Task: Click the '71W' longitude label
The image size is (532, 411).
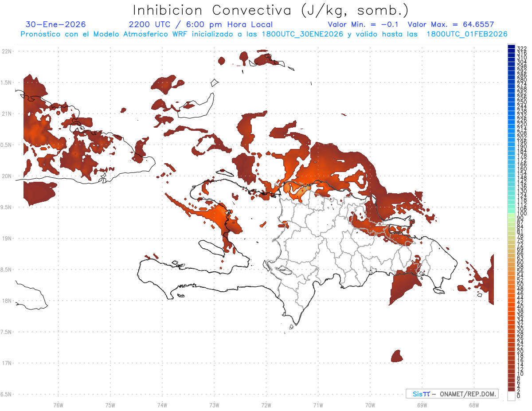Action: (318, 405)
